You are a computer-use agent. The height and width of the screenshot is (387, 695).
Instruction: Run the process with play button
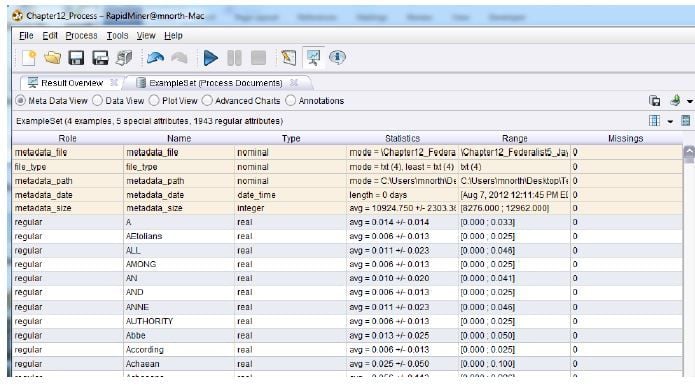211,58
